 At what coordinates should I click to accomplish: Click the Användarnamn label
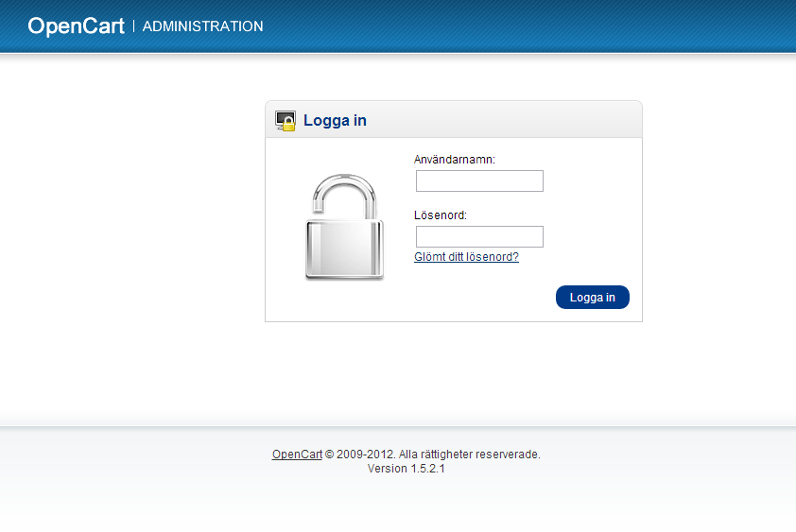pyautogui.click(x=455, y=160)
